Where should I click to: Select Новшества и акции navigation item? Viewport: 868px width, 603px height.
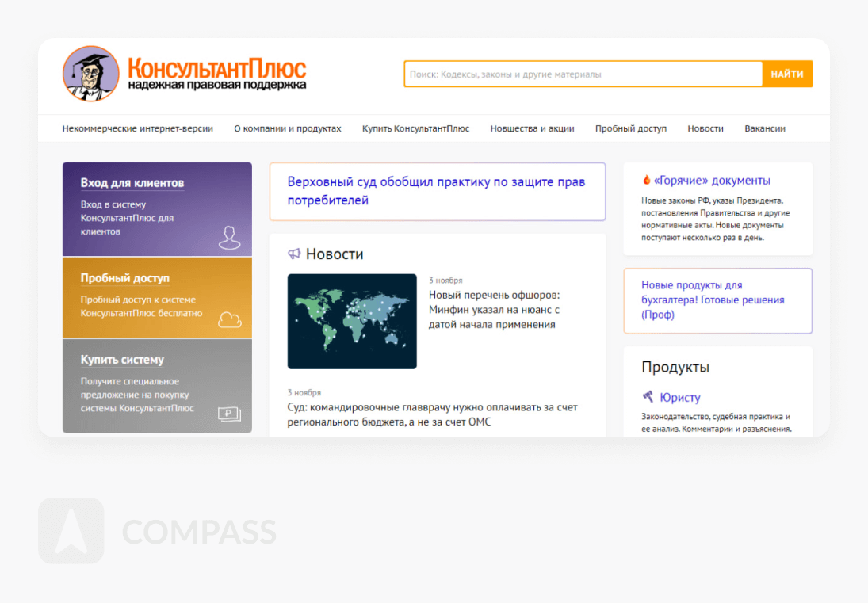coord(532,128)
